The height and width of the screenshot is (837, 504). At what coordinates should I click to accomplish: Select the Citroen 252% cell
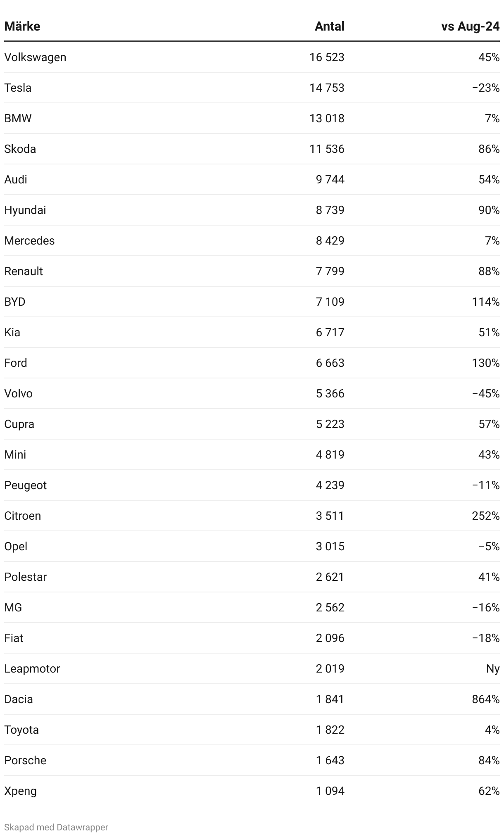tap(486, 516)
